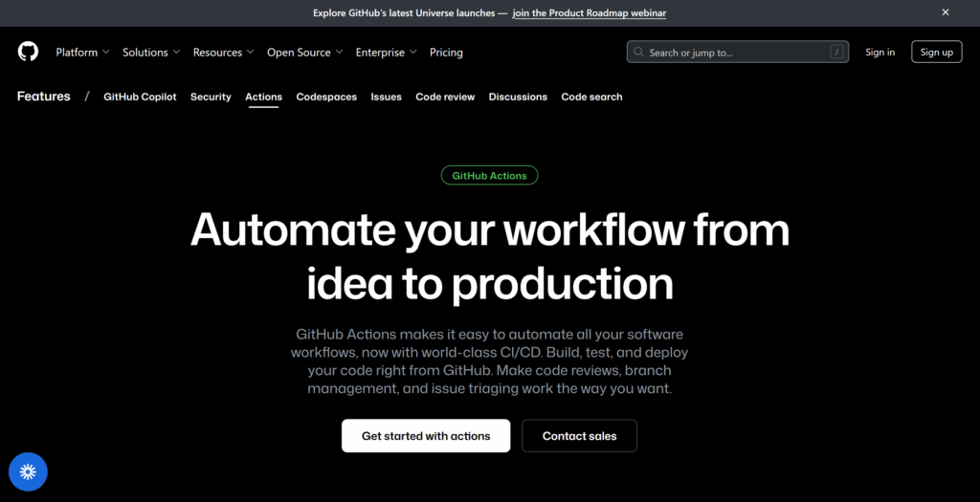This screenshot has height=502, width=980.
Task: Click the Contact sales button
Action: click(579, 436)
